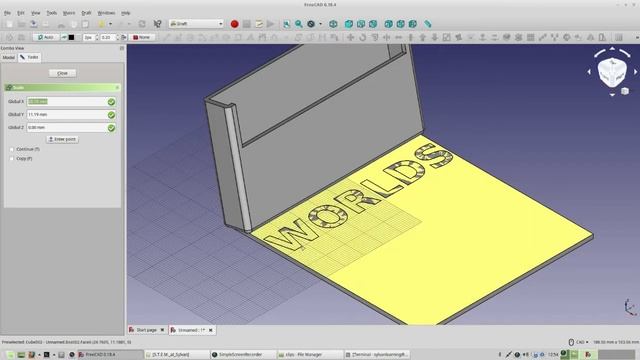640x360 pixels.
Task: Click the Draft Move cross arrows icon
Action: point(350,37)
